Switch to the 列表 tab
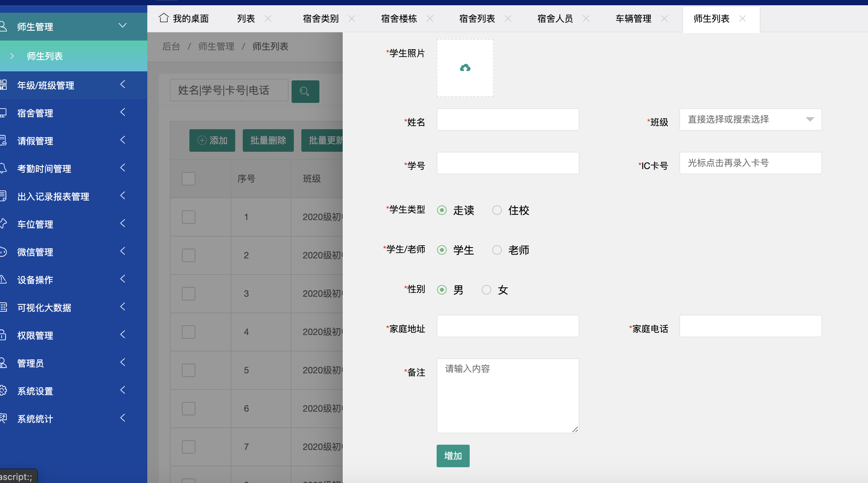This screenshot has height=483, width=868. [246, 18]
